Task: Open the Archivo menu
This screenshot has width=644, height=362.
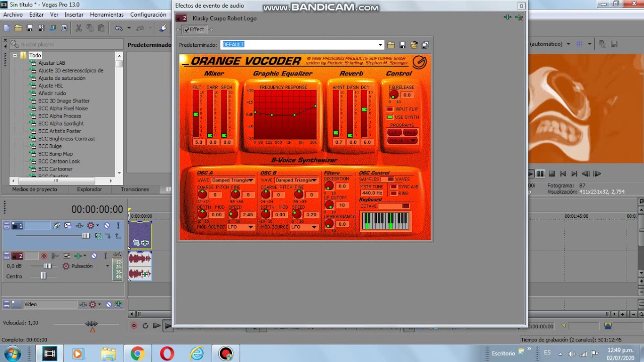Action: click(x=13, y=15)
